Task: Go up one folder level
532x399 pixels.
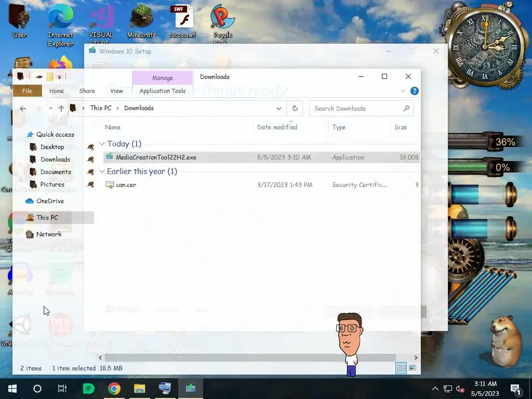Action: coord(61,109)
